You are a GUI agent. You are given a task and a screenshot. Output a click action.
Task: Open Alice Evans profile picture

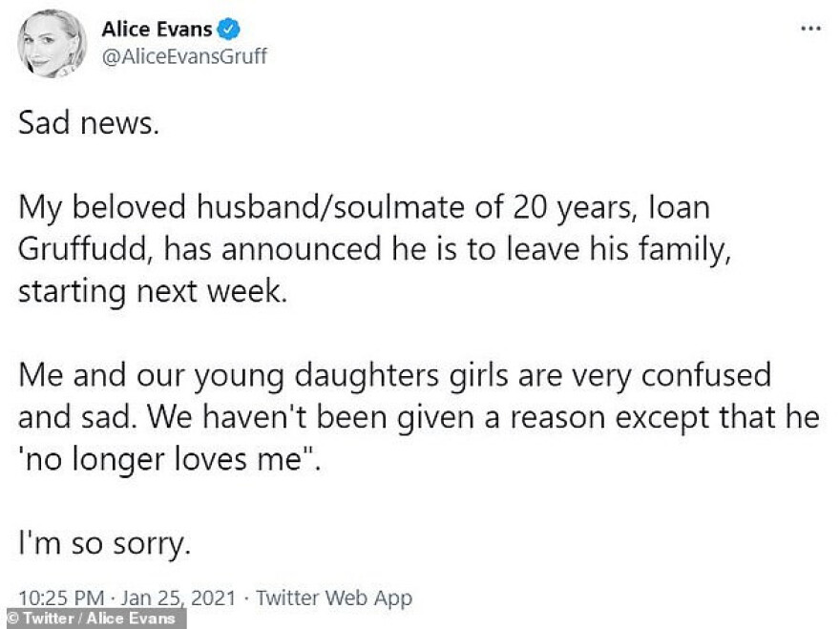click(52, 43)
